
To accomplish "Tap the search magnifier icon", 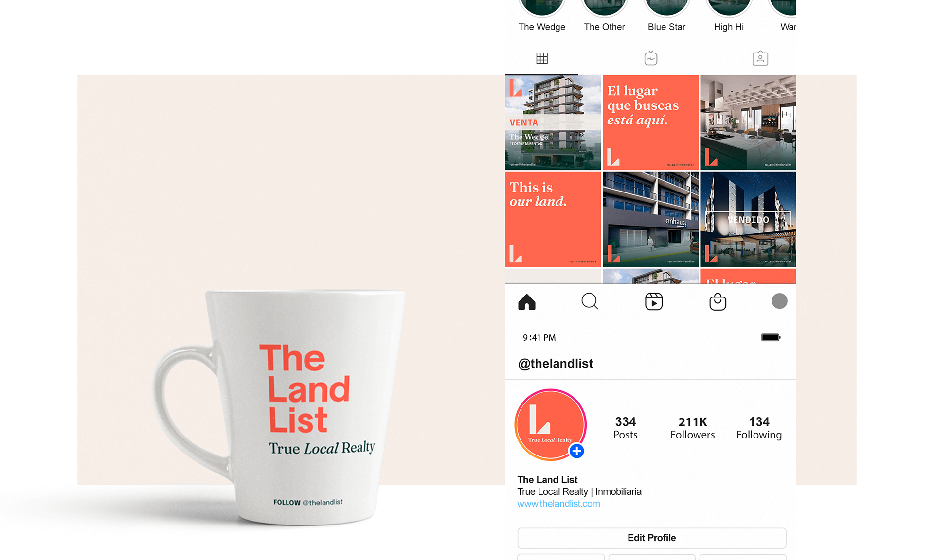I will click(590, 301).
